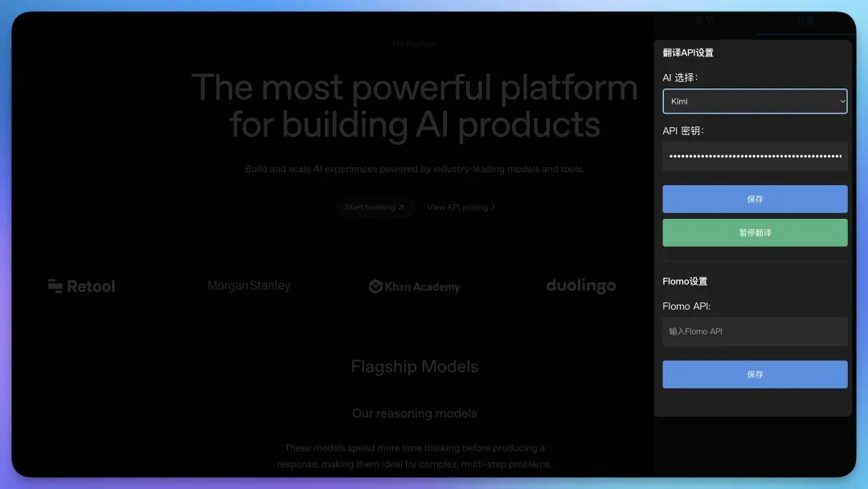
Task: Click the 保存 button under Flomo设置
Action: (x=755, y=374)
